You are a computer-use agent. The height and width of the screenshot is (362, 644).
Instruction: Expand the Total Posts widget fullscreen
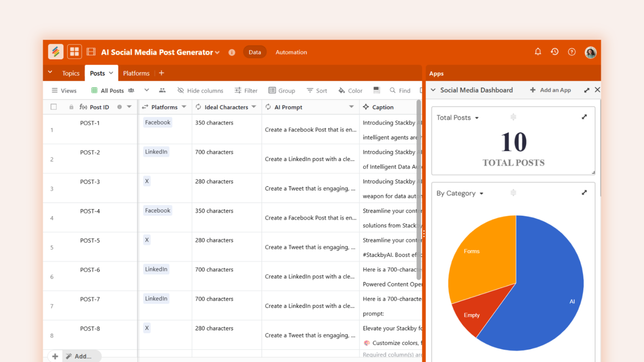click(x=584, y=117)
